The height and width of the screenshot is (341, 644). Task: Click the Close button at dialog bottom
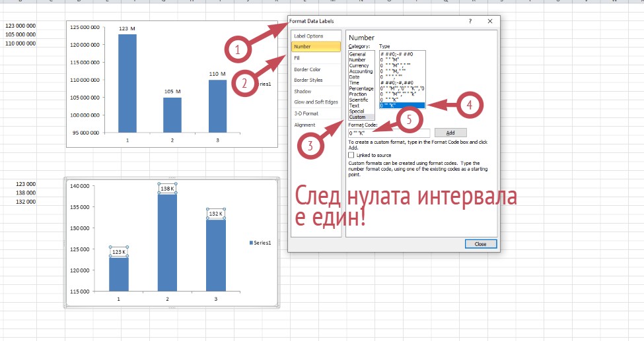point(480,244)
